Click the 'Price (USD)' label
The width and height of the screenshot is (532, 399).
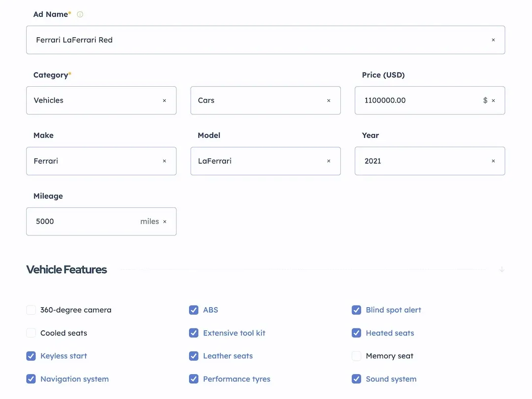(x=383, y=75)
